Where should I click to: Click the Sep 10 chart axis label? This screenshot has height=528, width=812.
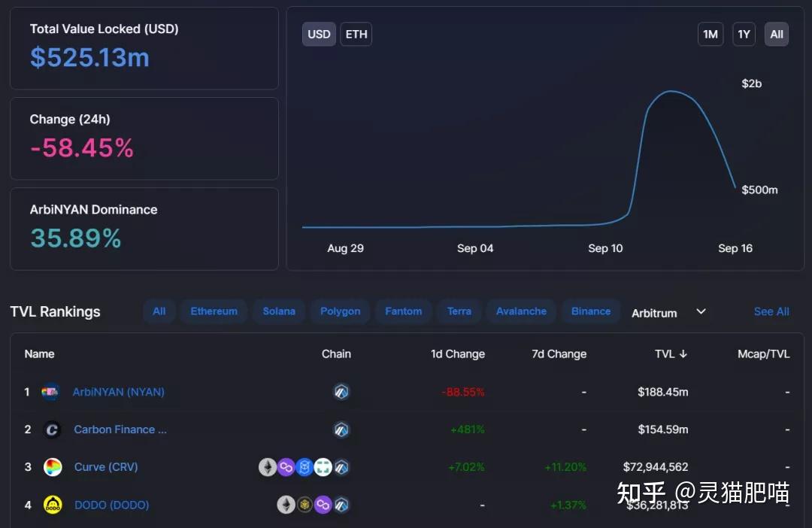tap(605, 248)
